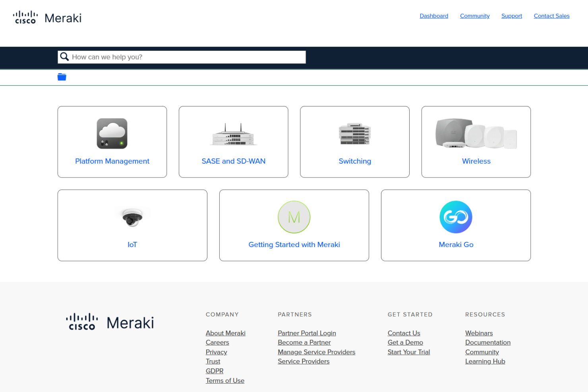Click the Cisco Meraki logo in header

47,18
